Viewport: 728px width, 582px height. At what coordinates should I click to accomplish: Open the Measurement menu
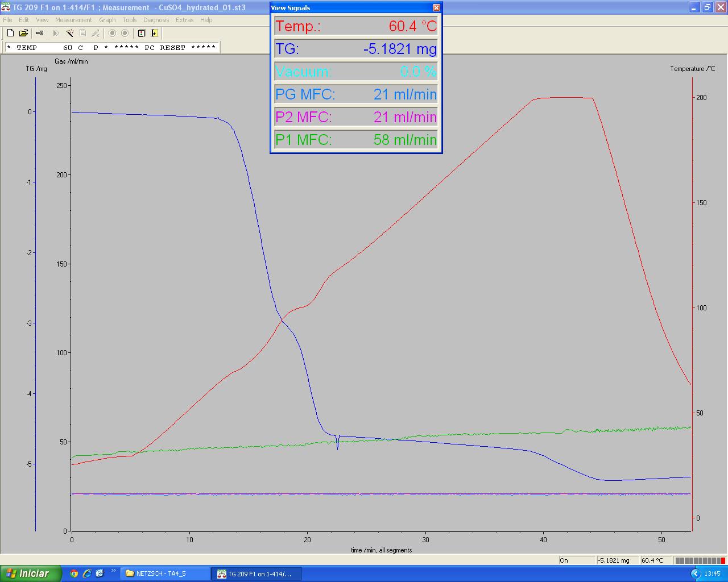point(73,20)
